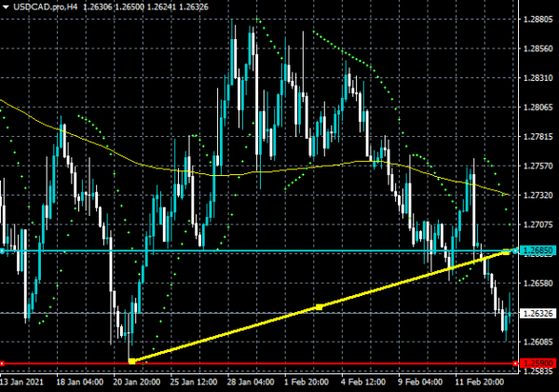The image size is (559, 392).
Task: Click the 9 Feb 04:00 time label
Action: [x=420, y=382]
